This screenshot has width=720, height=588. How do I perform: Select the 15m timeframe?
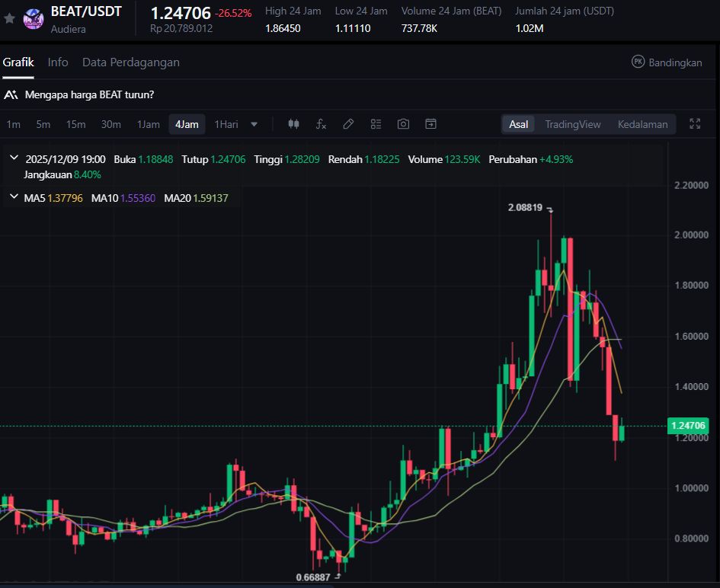(x=75, y=124)
